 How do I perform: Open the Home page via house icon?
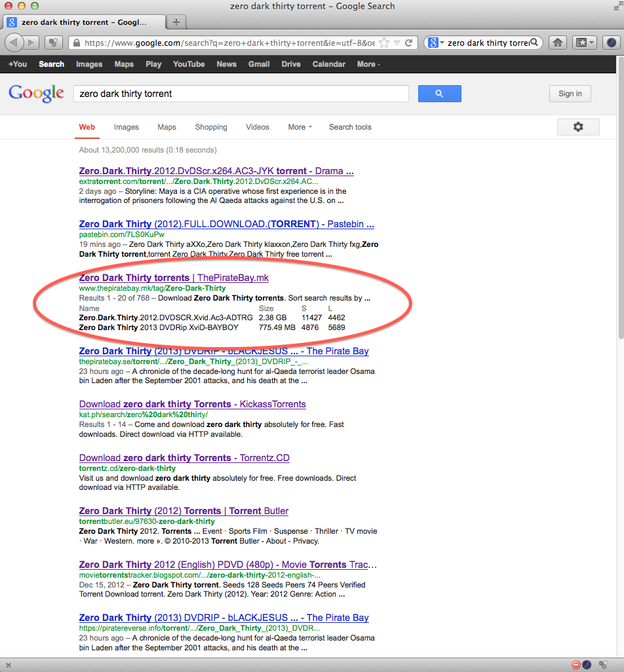tap(557, 43)
